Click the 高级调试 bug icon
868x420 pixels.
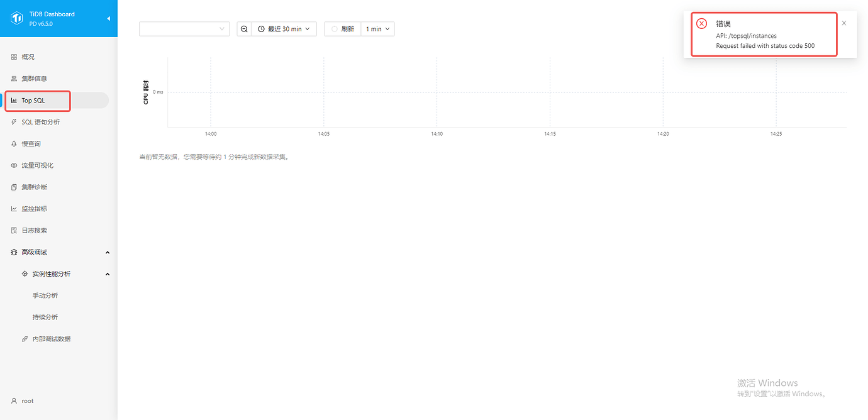point(14,252)
